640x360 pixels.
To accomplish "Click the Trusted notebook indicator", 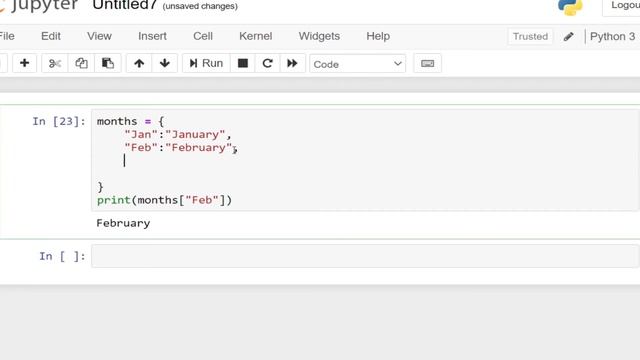I will coord(530,36).
